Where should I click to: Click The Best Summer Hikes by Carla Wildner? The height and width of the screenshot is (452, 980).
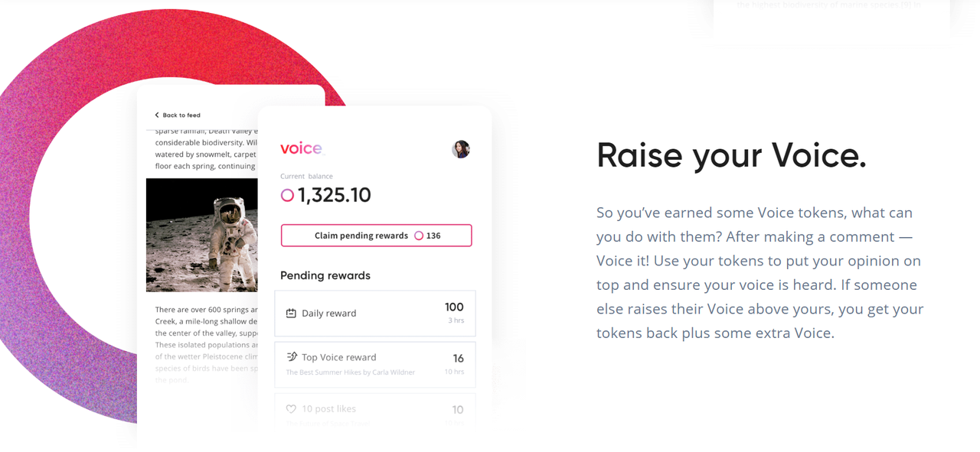click(351, 372)
